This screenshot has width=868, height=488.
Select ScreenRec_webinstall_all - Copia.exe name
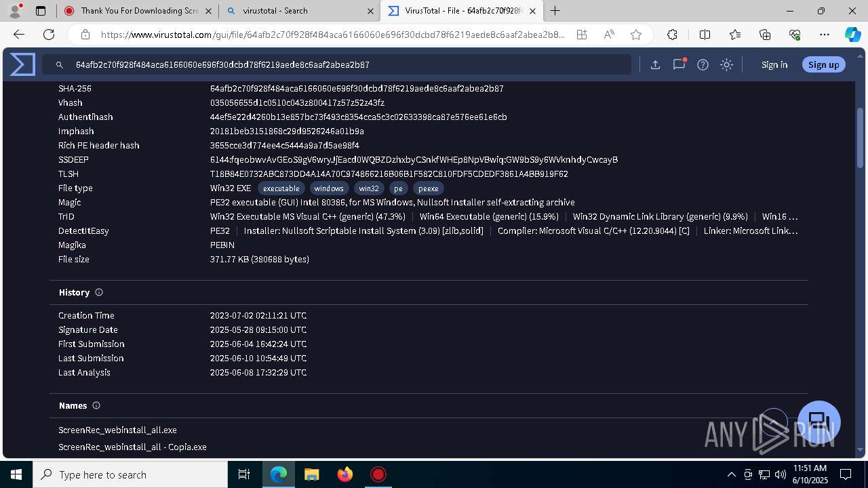(x=132, y=447)
